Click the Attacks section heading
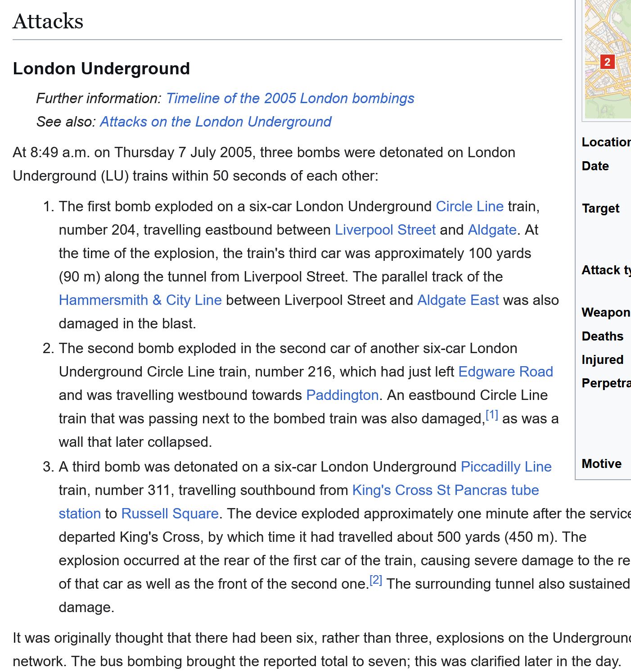This screenshot has width=631, height=672. point(48,21)
